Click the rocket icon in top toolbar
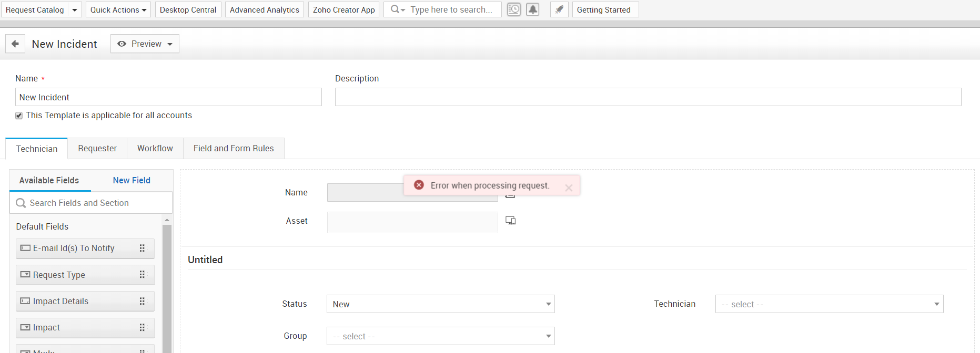Image resolution: width=980 pixels, height=353 pixels. point(559,9)
